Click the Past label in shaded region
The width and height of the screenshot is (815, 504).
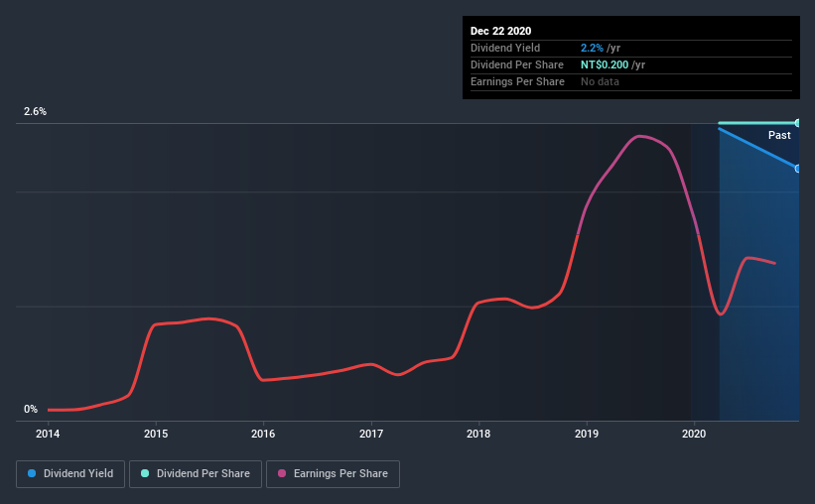(779, 135)
